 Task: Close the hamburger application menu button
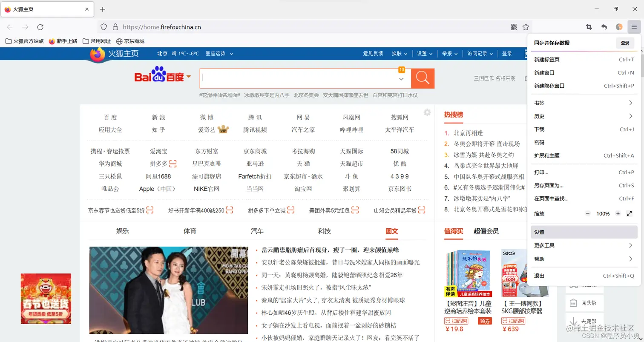pyautogui.click(x=634, y=27)
